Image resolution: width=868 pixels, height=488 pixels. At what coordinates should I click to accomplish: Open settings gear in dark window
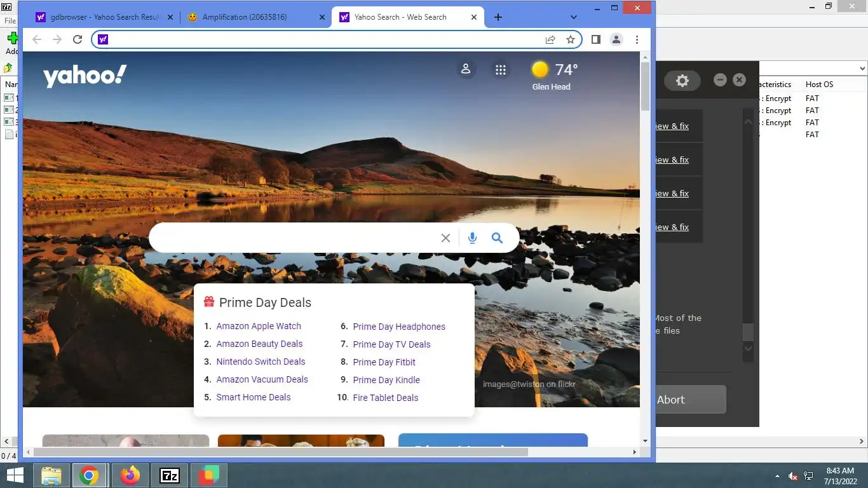(x=682, y=81)
